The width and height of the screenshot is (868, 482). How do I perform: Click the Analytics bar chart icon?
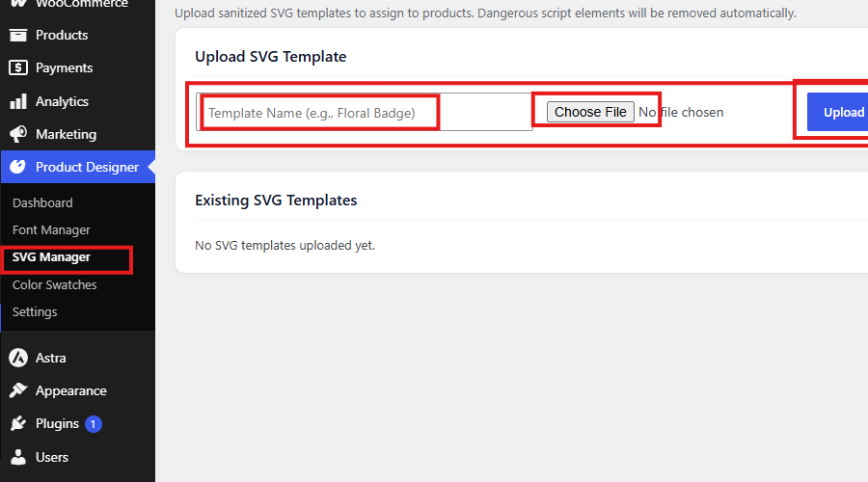(x=18, y=101)
